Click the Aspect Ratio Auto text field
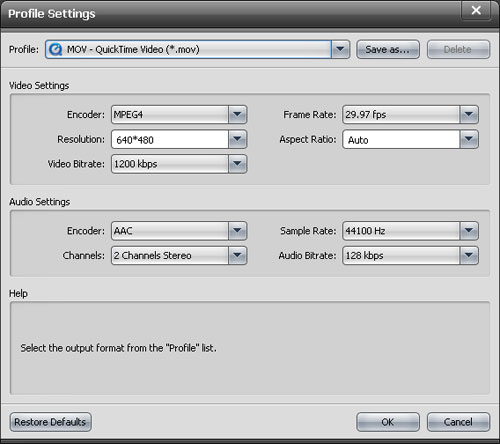This screenshot has width=500, height=444. [x=401, y=139]
